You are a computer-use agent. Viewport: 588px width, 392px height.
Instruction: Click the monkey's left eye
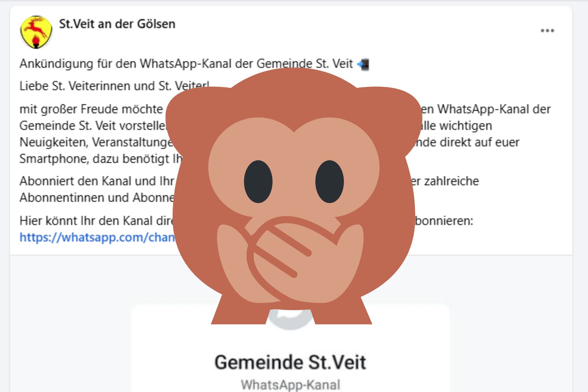[x=258, y=182]
